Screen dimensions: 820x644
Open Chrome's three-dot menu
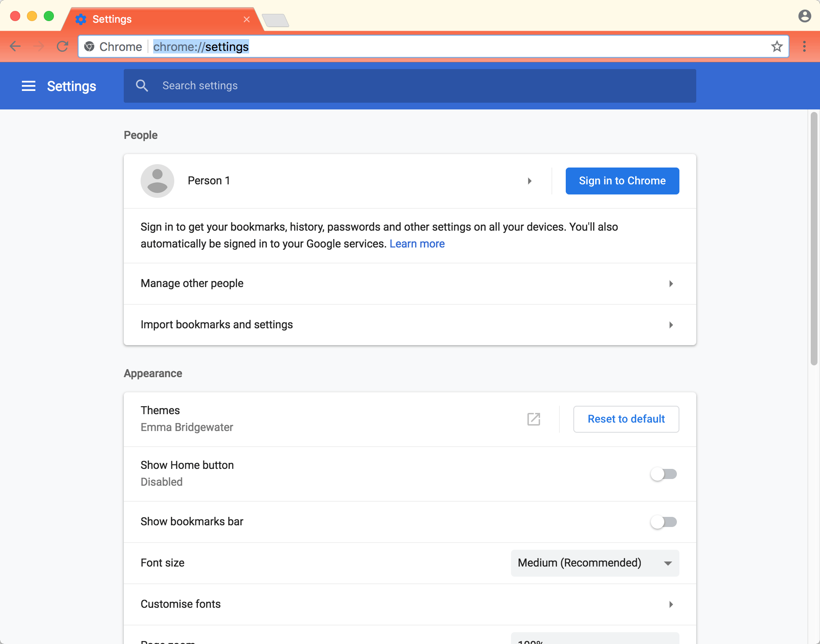click(804, 46)
